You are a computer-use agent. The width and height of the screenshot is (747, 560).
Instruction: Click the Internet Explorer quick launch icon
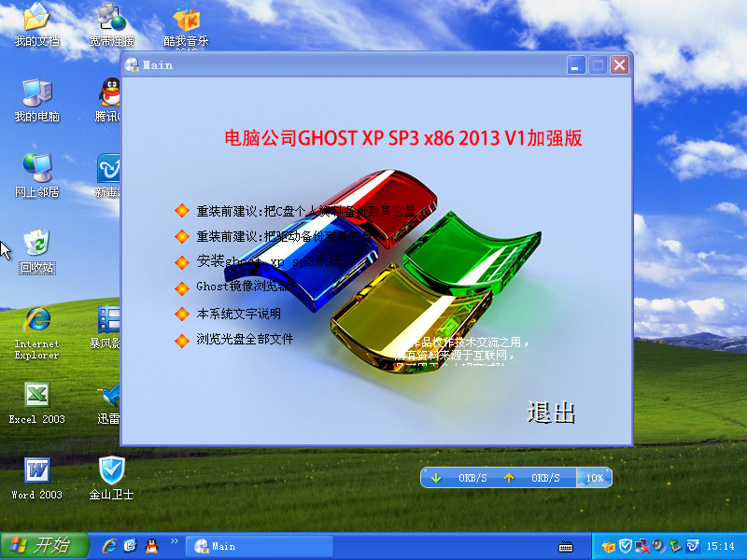tap(109, 546)
